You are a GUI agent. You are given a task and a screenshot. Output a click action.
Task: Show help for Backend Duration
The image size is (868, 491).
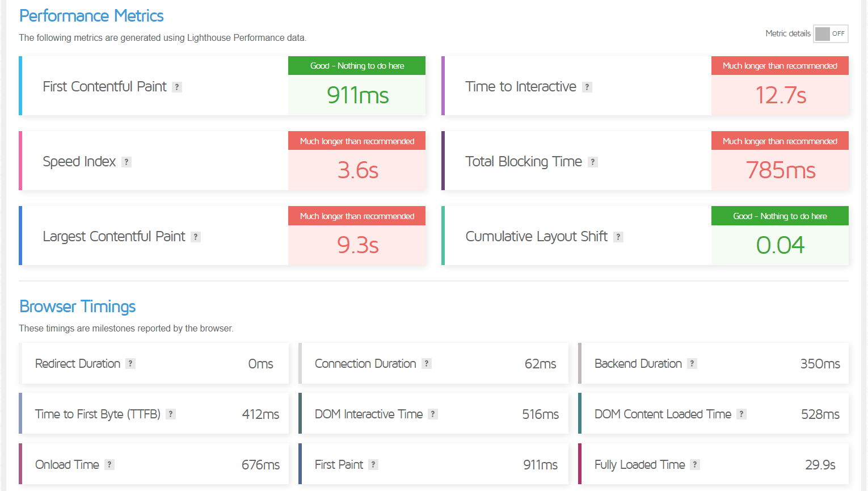pos(692,364)
